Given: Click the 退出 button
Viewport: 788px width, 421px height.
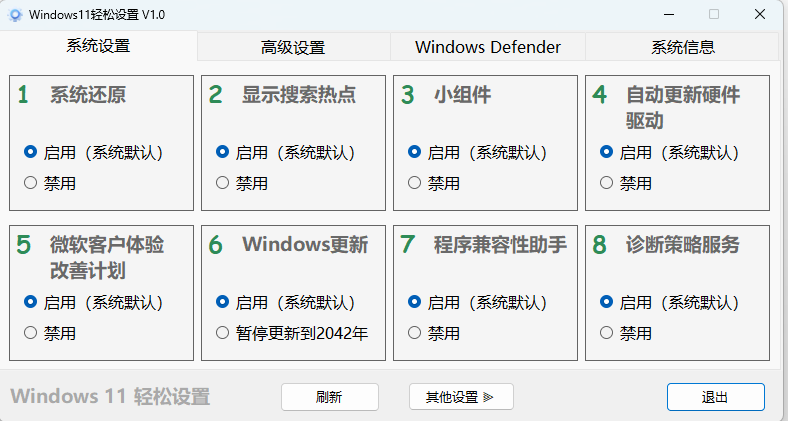Looking at the screenshot, I should (x=716, y=397).
